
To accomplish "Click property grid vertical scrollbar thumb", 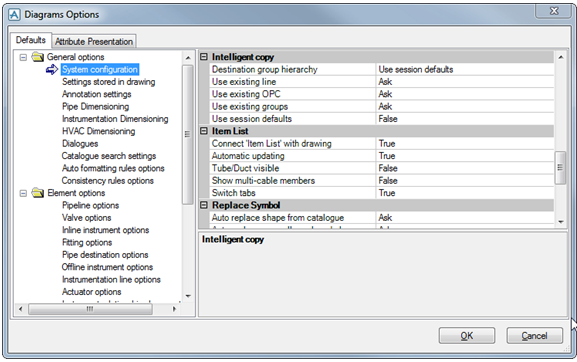I will pyautogui.click(x=560, y=168).
